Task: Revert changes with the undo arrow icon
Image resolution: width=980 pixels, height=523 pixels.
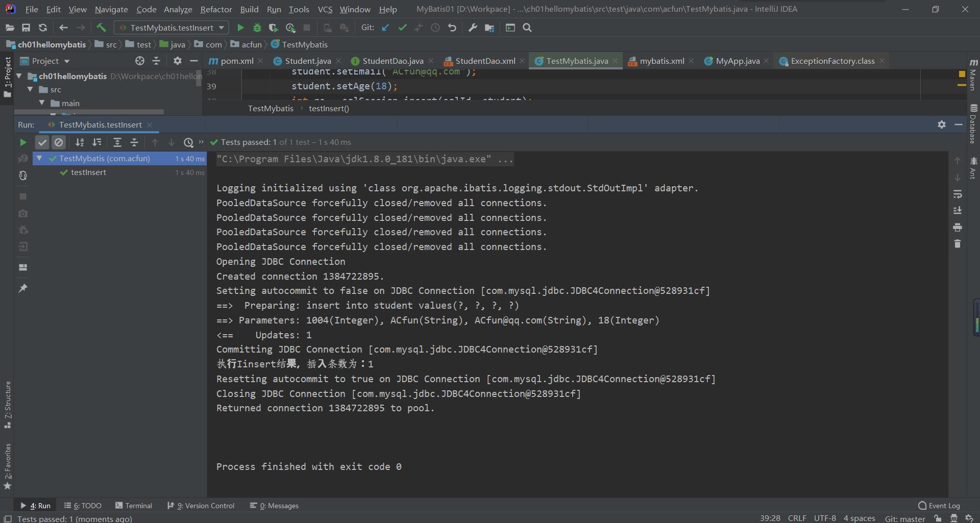Action: [x=452, y=28]
